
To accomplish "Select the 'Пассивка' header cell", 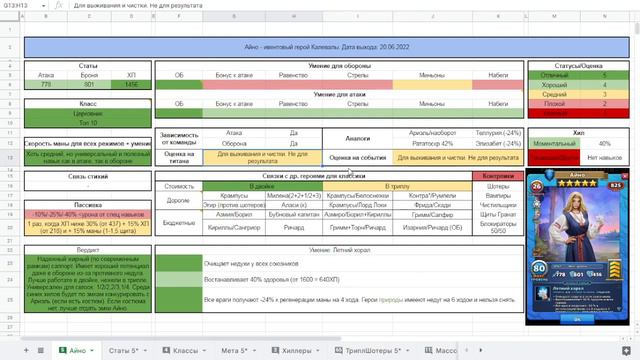I will [88, 205].
